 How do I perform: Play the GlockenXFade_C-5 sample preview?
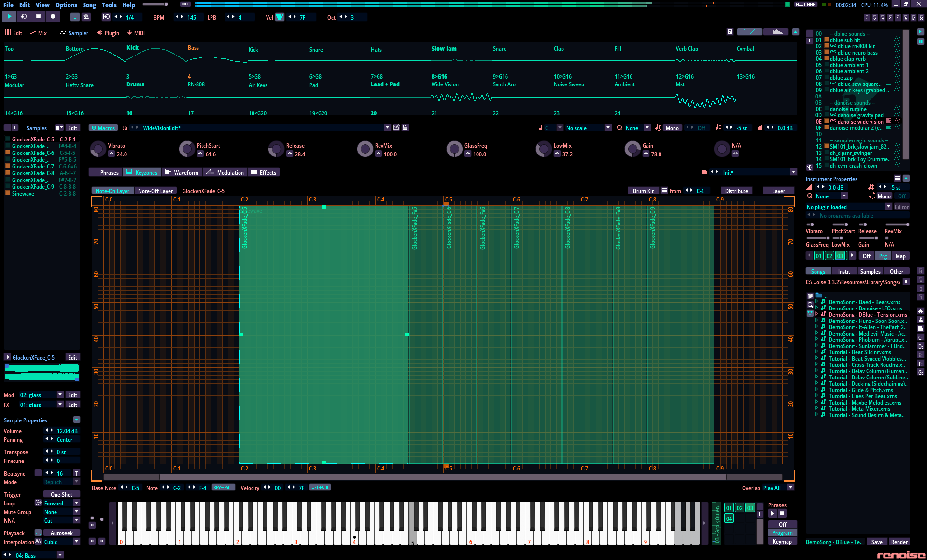pos(7,357)
